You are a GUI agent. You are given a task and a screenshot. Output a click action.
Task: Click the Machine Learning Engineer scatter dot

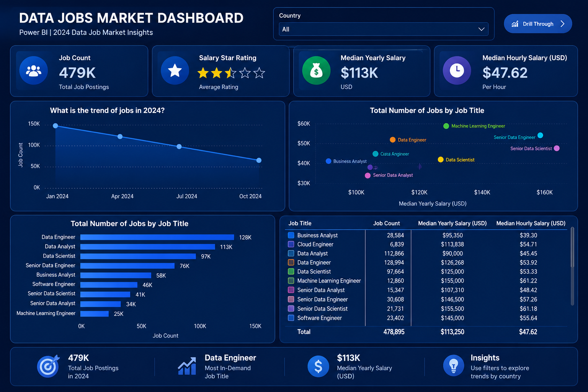(446, 126)
